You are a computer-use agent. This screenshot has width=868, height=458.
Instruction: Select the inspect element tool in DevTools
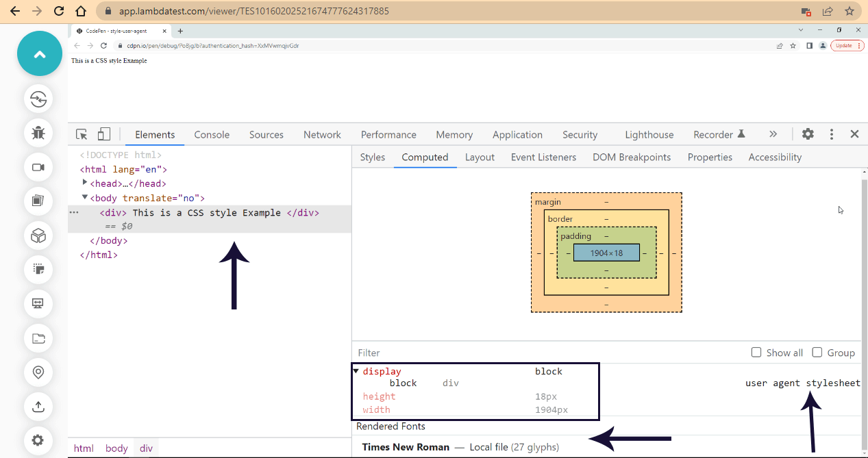[82, 134]
